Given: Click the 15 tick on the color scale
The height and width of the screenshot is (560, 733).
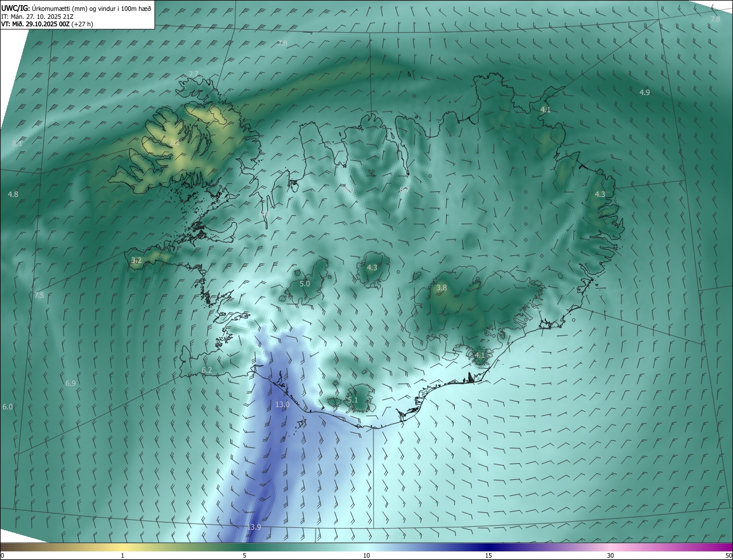Looking at the screenshot, I should pyautogui.click(x=488, y=555).
